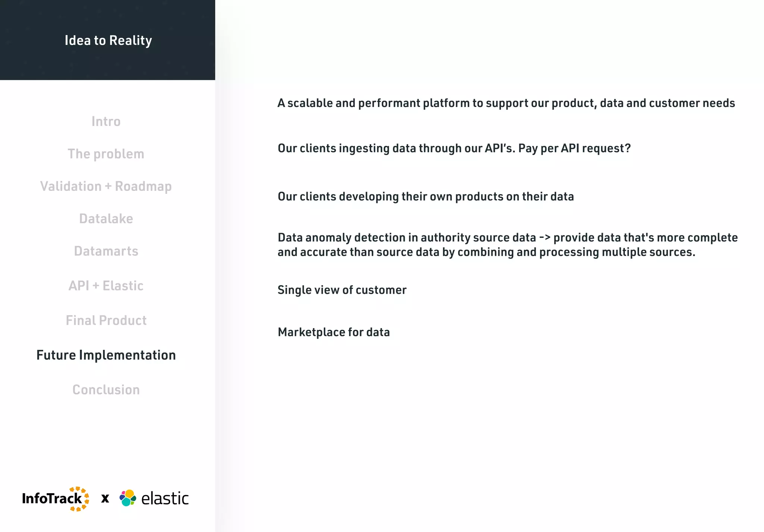Click Future Implementation in sidebar
The width and height of the screenshot is (764, 532).
coord(106,355)
